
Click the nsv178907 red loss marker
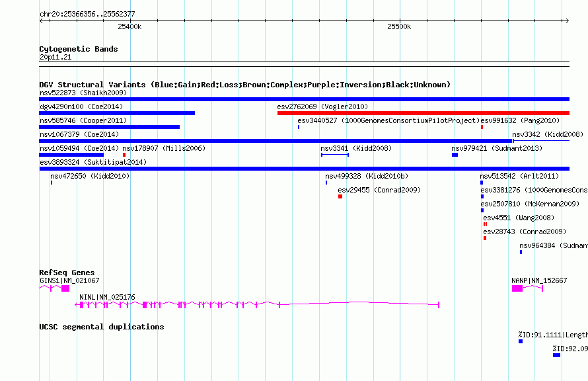(124, 155)
